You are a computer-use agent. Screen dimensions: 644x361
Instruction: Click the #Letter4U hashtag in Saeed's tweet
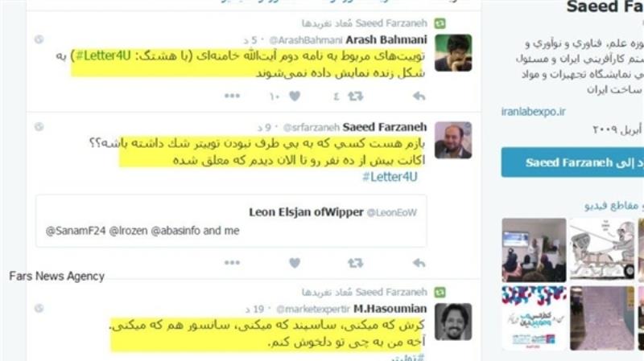(390, 177)
